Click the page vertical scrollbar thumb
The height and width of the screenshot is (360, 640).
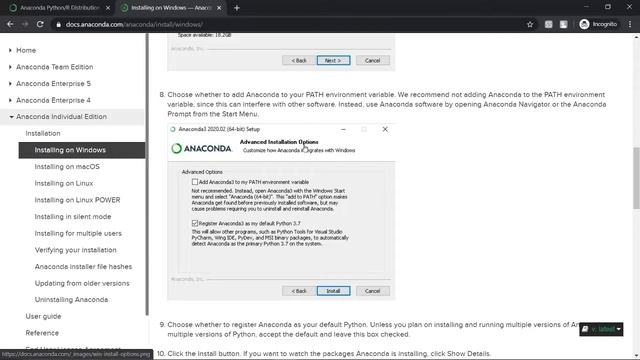(x=636, y=178)
